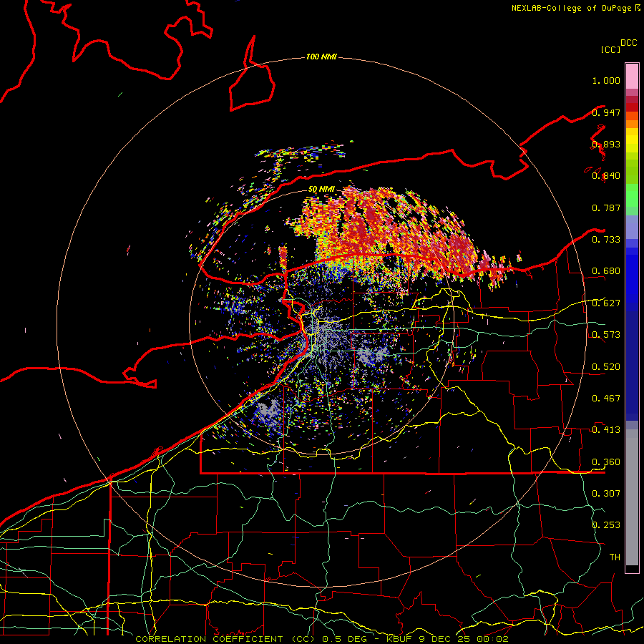Click the 0.360 scale value
644x644 pixels.
pyautogui.click(x=606, y=462)
